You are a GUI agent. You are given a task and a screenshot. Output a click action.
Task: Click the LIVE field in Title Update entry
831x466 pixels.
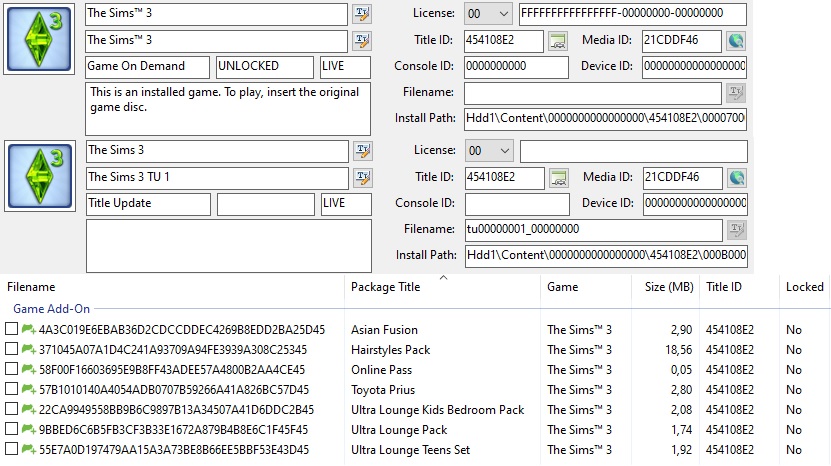pos(346,204)
